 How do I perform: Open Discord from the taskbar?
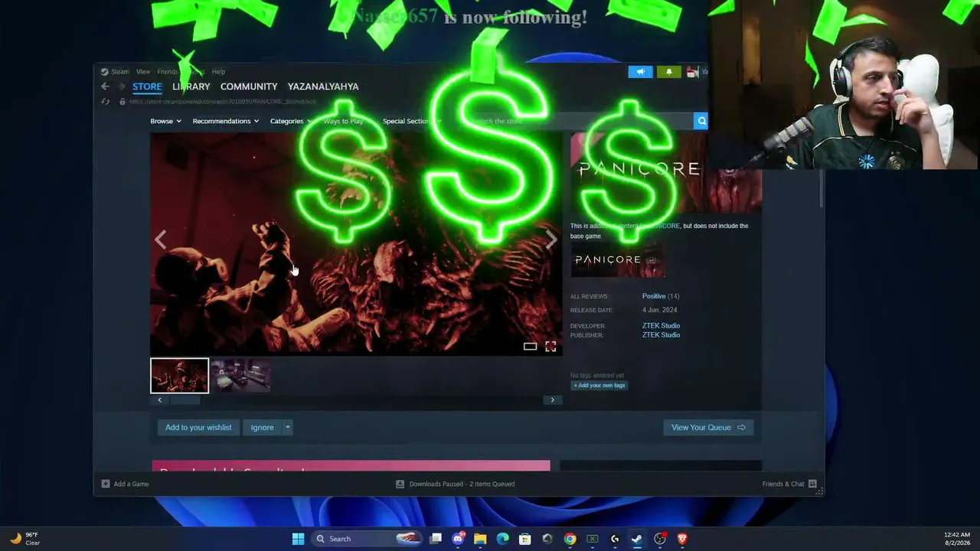[x=458, y=539]
